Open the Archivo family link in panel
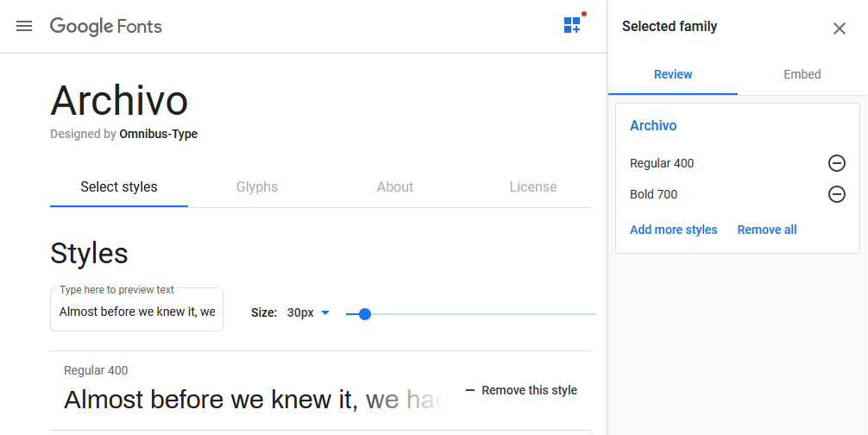The image size is (868, 435). click(x=653, y=126)
